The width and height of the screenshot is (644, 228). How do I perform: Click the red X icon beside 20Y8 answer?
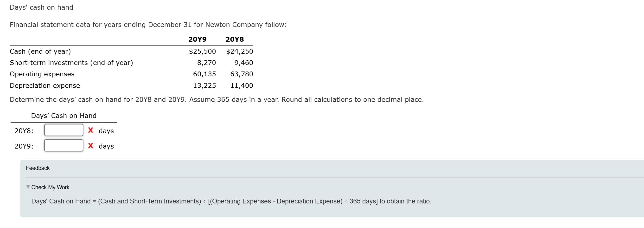pyautogui.click(x=90, y=130)
